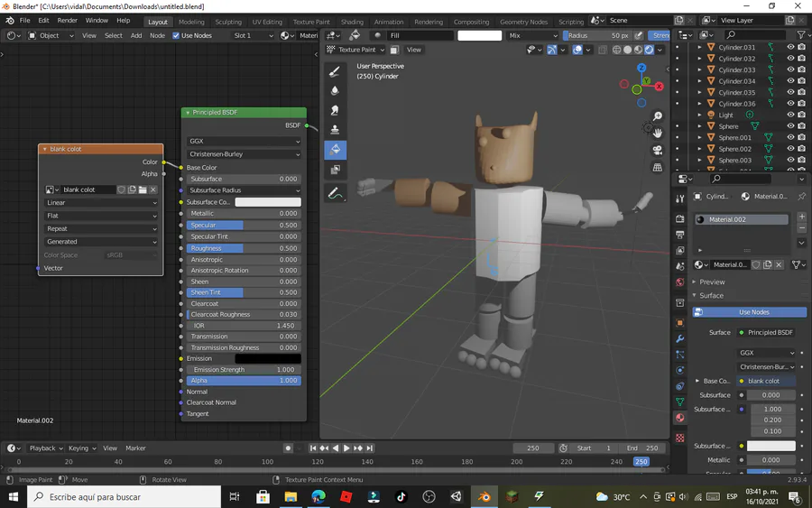812x508 pixels.
Task: Open the Particles properties tab
Action: tap(680, 355)
